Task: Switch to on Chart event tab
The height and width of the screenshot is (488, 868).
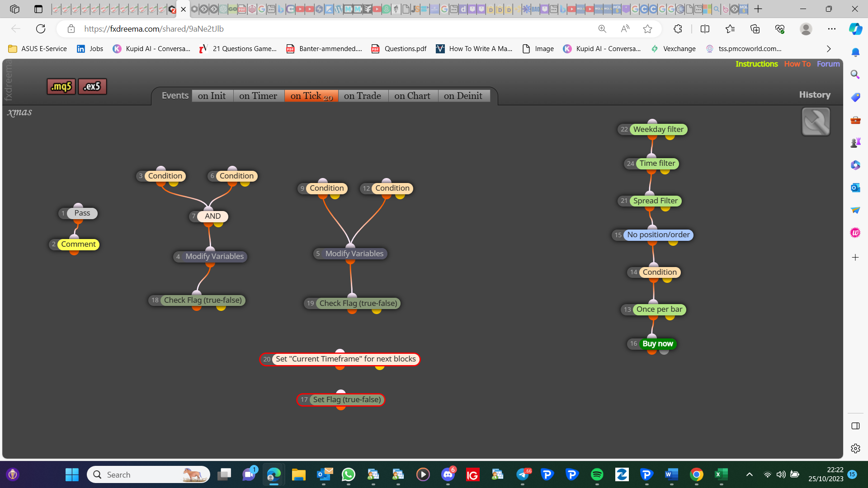Action: point(412,96)
